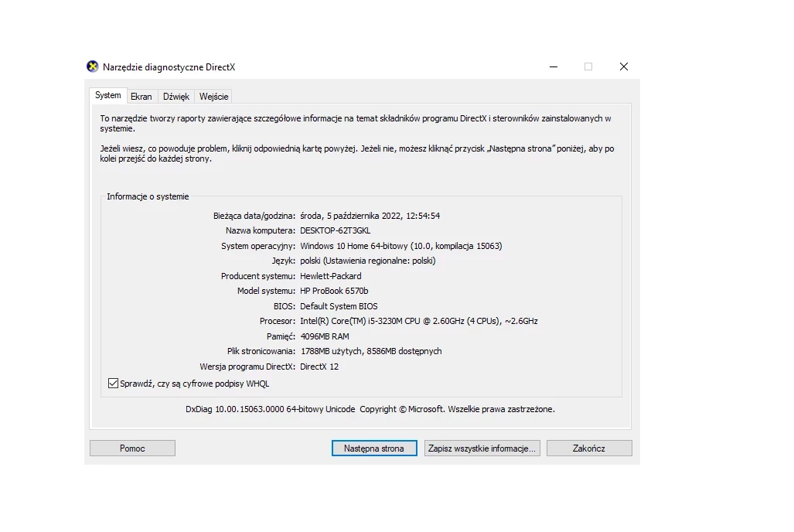794x532 pixels.
Task: Open the Ekran tab
Action: pos(141,97)
